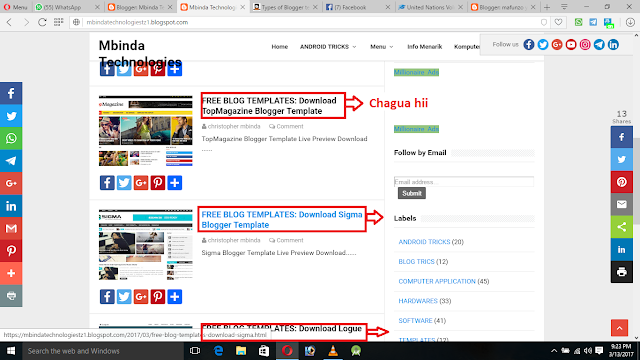Open HARDWARES label link
The image size is (640, 360).
(418, 301)
